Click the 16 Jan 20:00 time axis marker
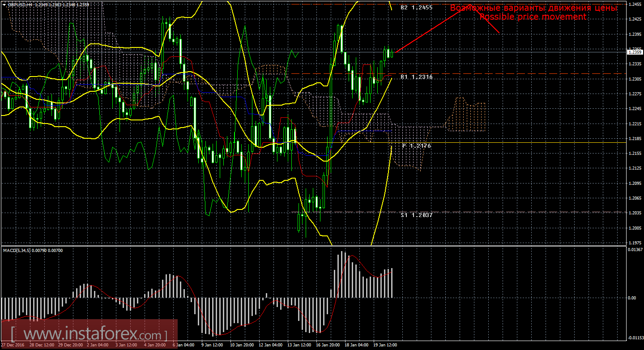644x350 pixels. (327, 345)
